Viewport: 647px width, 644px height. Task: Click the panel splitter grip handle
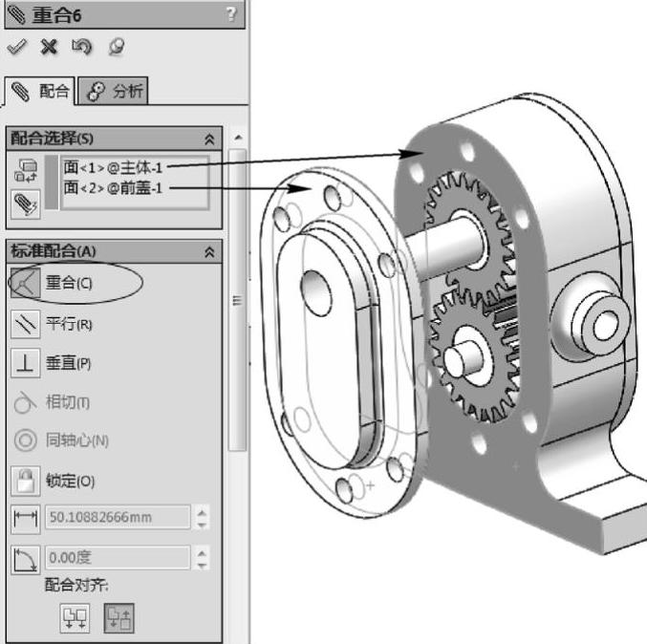point(249,306)
